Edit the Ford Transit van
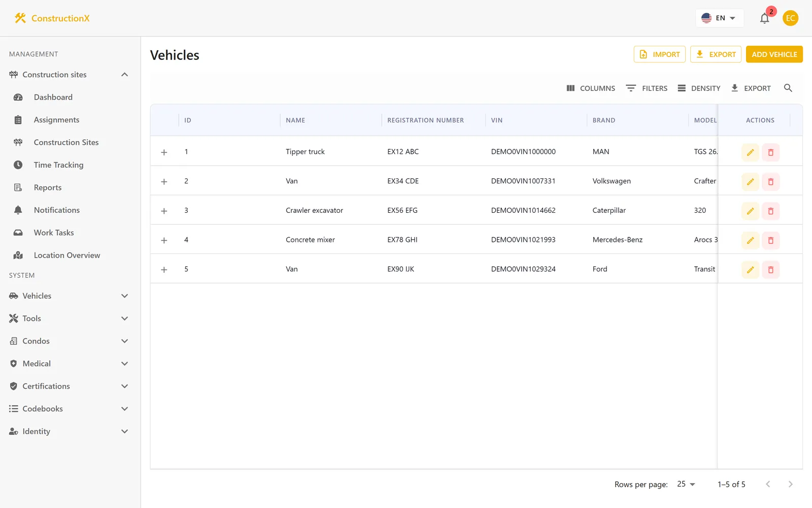812x508 pixels. pyautogui.click(x=750, y=270)
